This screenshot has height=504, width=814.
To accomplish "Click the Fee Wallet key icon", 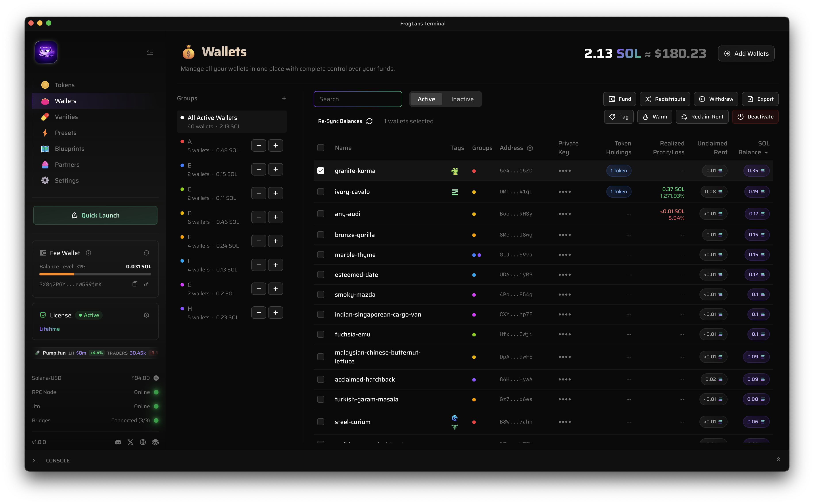I will (146, 284).
